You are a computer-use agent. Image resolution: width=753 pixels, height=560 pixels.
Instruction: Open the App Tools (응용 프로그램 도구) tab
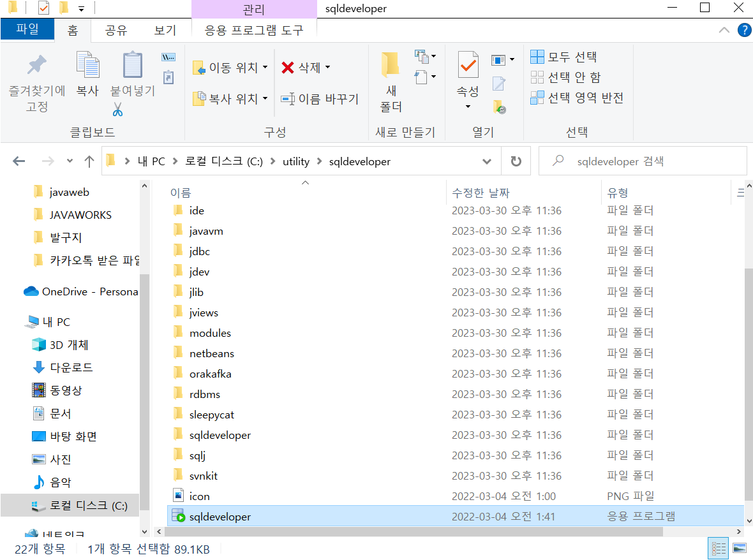tap(254, 30)
